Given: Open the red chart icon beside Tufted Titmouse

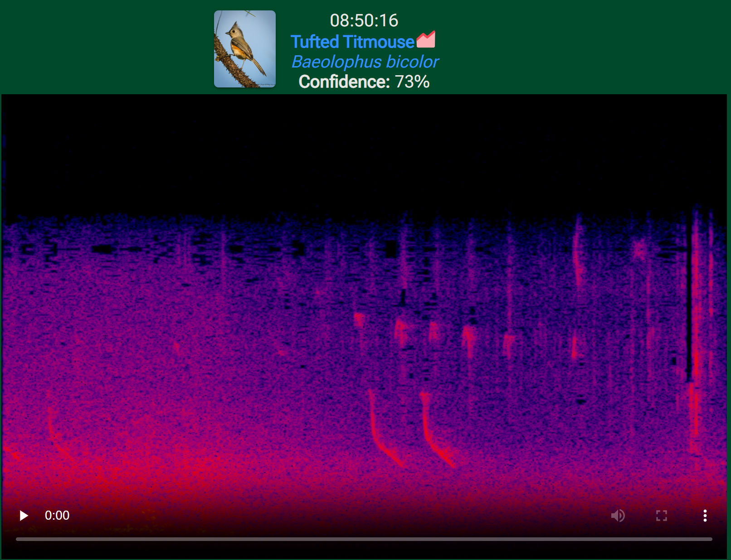Looking at the screenshot, I should [x=426, y=40].
